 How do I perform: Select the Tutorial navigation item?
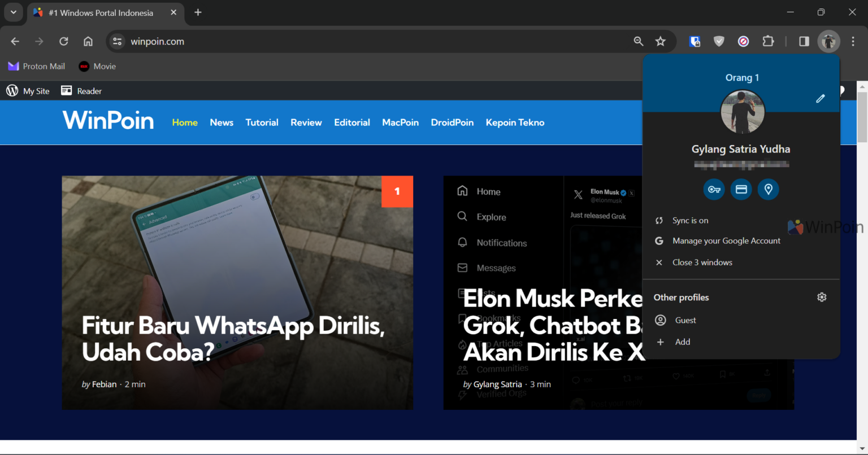(x=262, y=123)
